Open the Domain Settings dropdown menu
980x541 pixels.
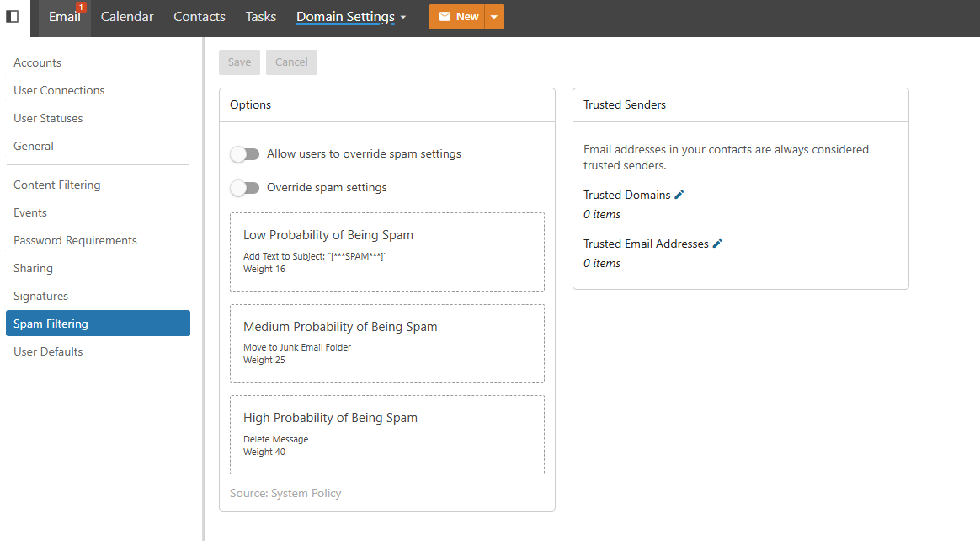(x=351, y=17)
